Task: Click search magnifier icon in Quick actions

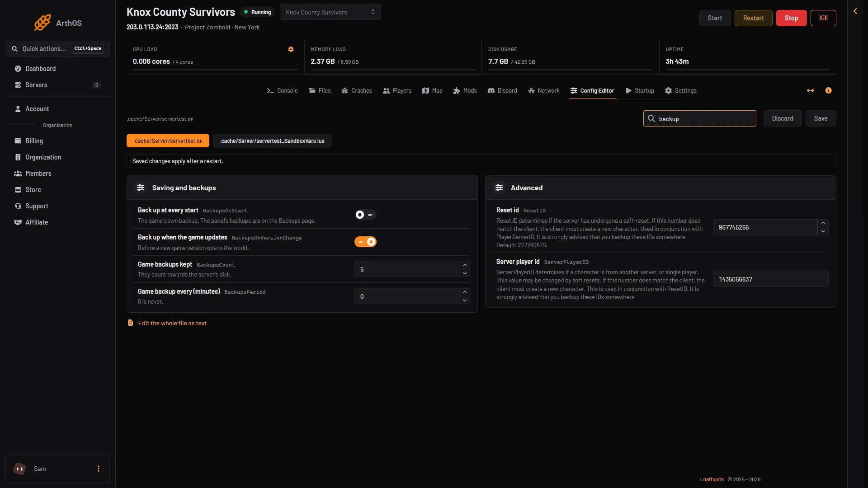Action: (15, 49)
